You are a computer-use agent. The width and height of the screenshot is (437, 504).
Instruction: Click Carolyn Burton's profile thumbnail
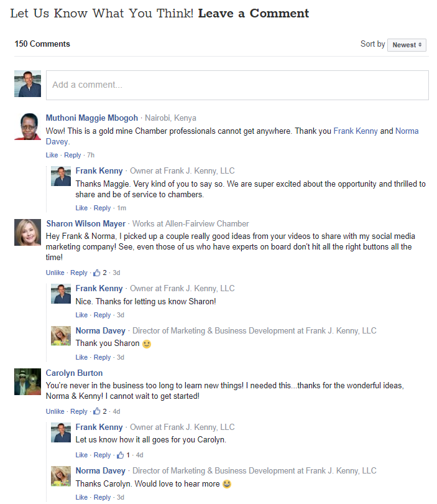point(27,381)
